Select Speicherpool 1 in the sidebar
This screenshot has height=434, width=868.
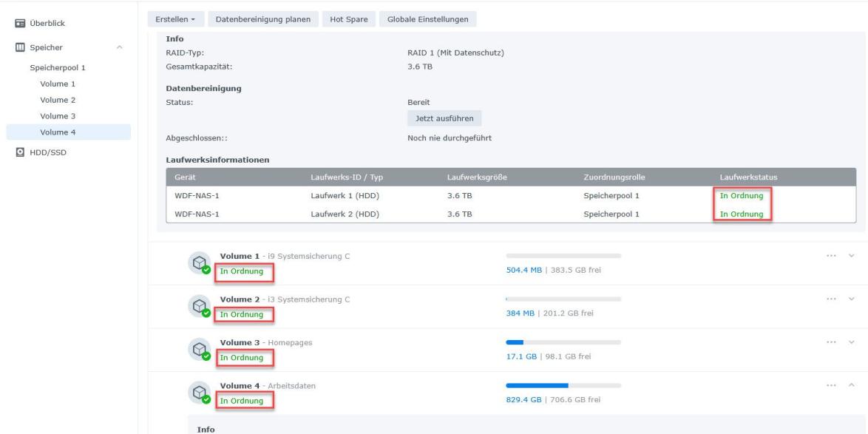pos(57,67)
